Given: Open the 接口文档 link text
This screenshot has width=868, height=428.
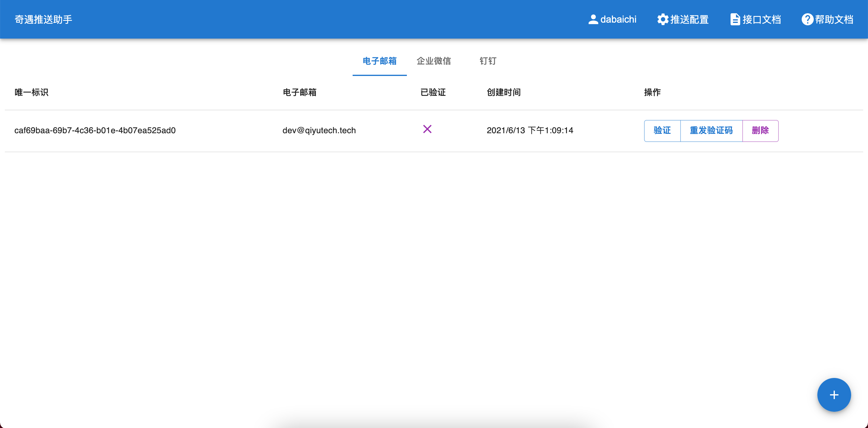Looking at the screenshot, I should point(762,20).
